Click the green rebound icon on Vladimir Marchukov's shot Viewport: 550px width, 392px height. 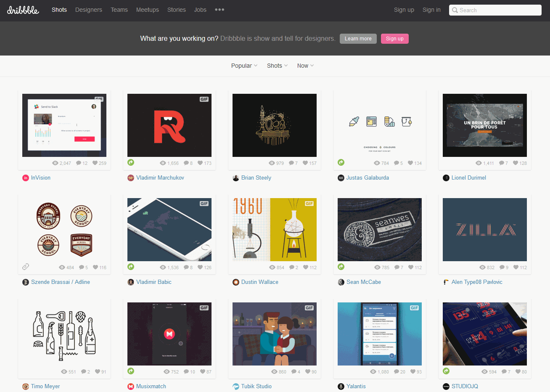pyautogui.click(x=131, y=162)
